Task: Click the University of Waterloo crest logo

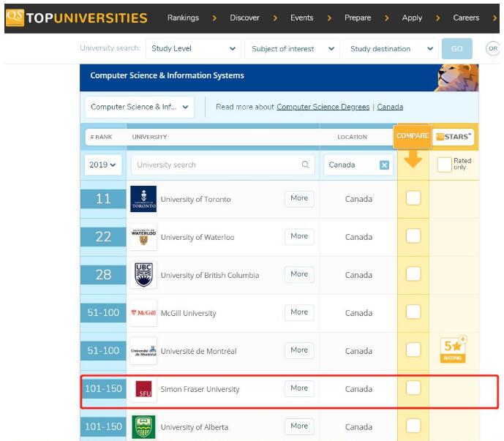Action: click(143, 237)
